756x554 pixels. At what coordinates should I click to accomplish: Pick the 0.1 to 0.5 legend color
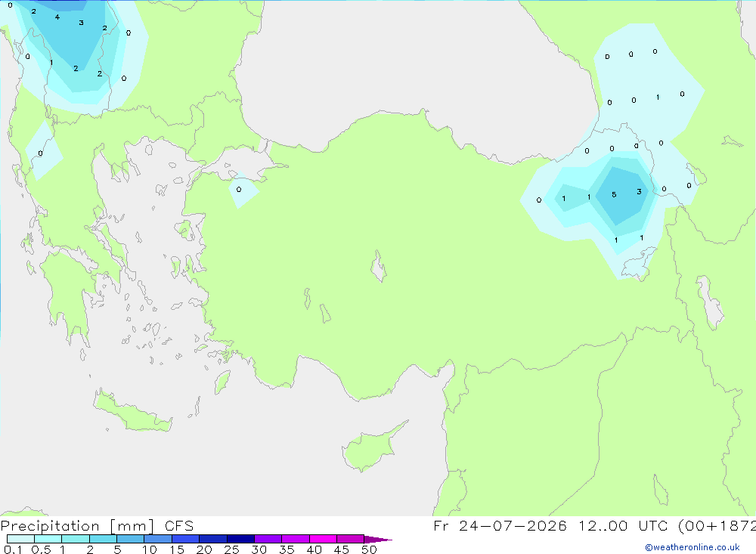pyautogui.click(x=20, y=539)
